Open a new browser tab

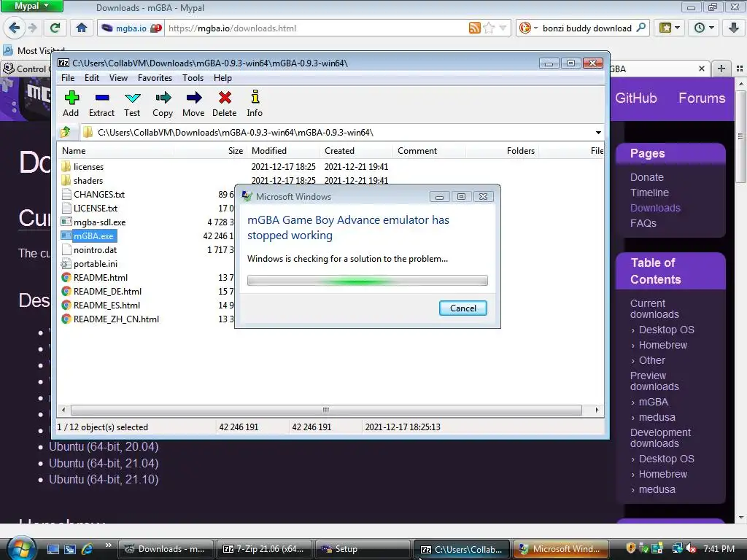[x=721, y=69]
